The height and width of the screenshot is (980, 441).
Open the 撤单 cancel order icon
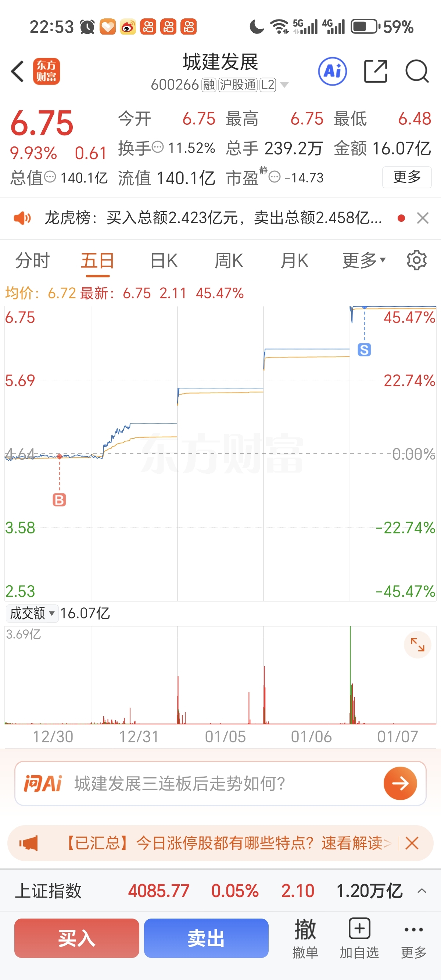(x=305, y=937)
